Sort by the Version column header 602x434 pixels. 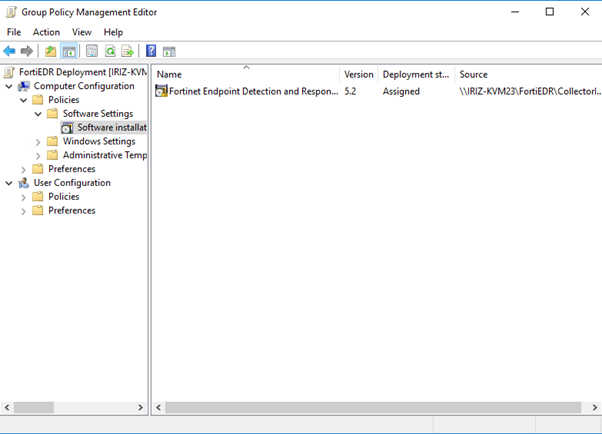(359, 75)
